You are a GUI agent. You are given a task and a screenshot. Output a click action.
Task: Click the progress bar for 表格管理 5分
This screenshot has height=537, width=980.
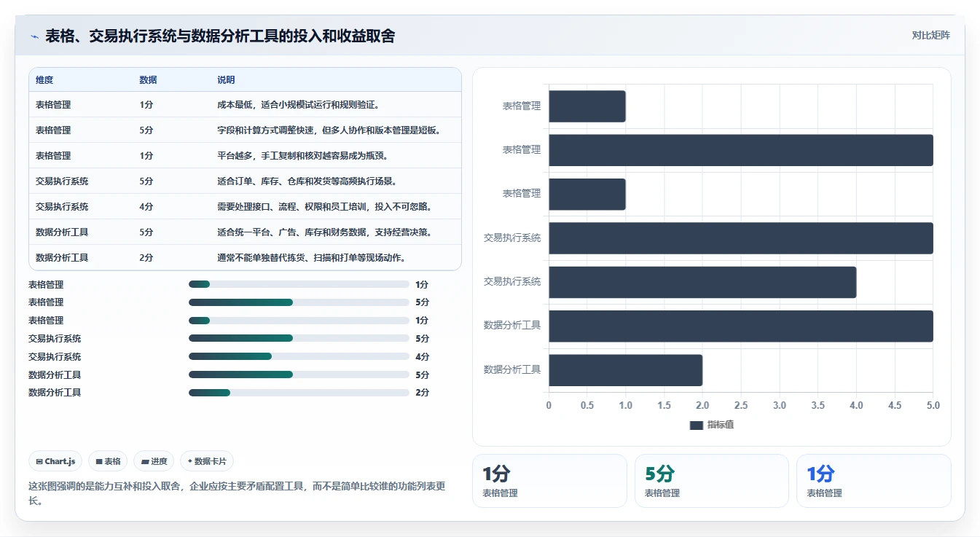(299, 302)
